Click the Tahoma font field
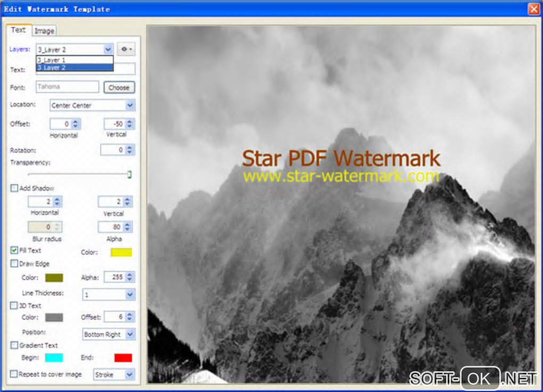 (x=68, y=87)
